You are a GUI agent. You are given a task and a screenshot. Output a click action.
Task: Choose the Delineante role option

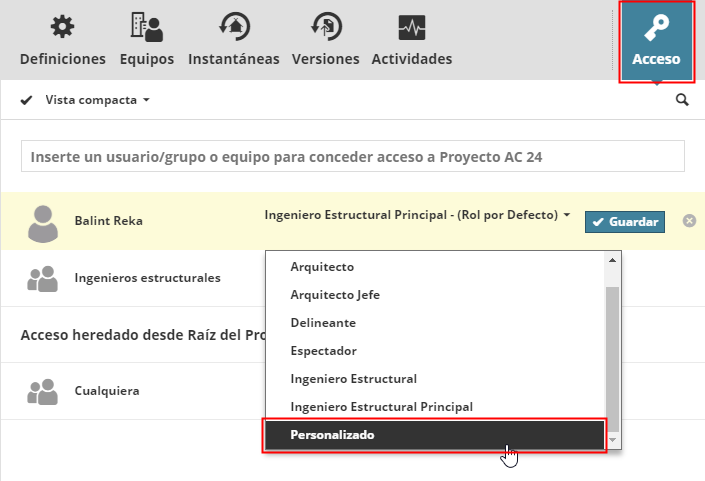pyautogui.click(x=323, y=323)
